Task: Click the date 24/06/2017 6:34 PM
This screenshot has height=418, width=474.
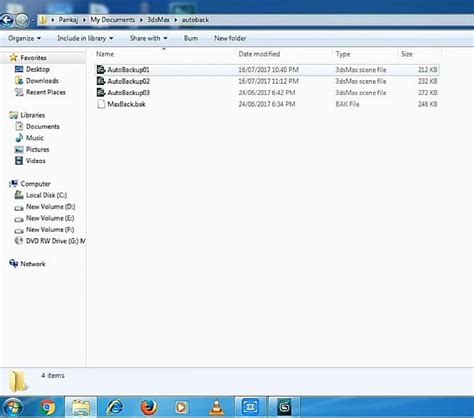Action: click(267, 104)
